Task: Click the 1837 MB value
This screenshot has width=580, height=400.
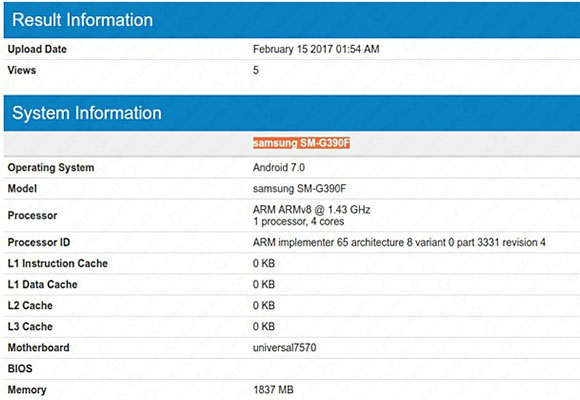Action: tap(273, 390)
